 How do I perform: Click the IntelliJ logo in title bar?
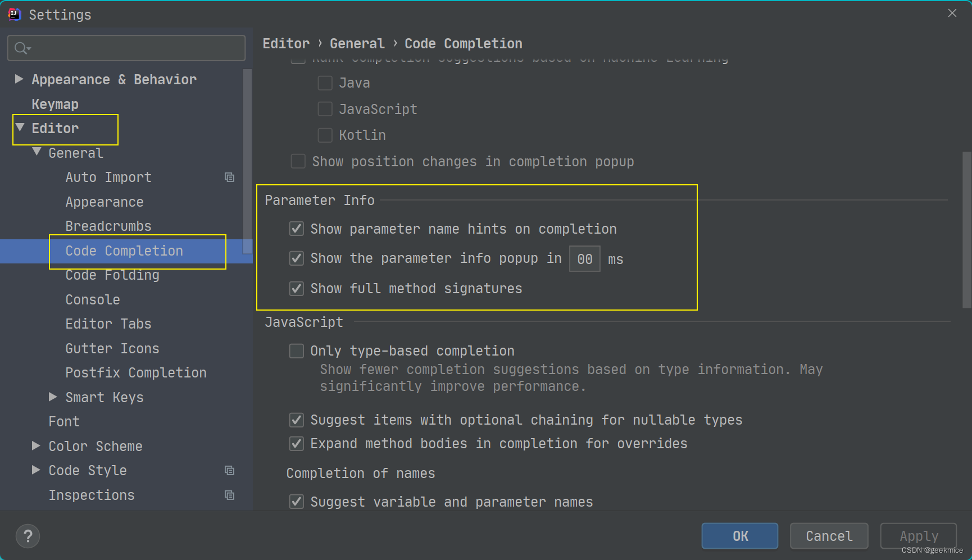tap(15, 15)
